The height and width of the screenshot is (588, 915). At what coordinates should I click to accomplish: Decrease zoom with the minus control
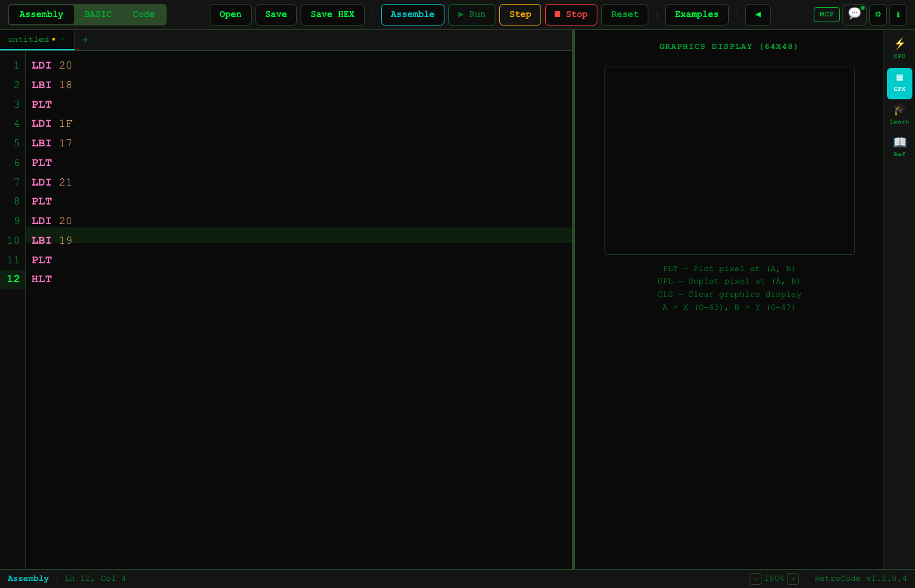pos(756,578)
